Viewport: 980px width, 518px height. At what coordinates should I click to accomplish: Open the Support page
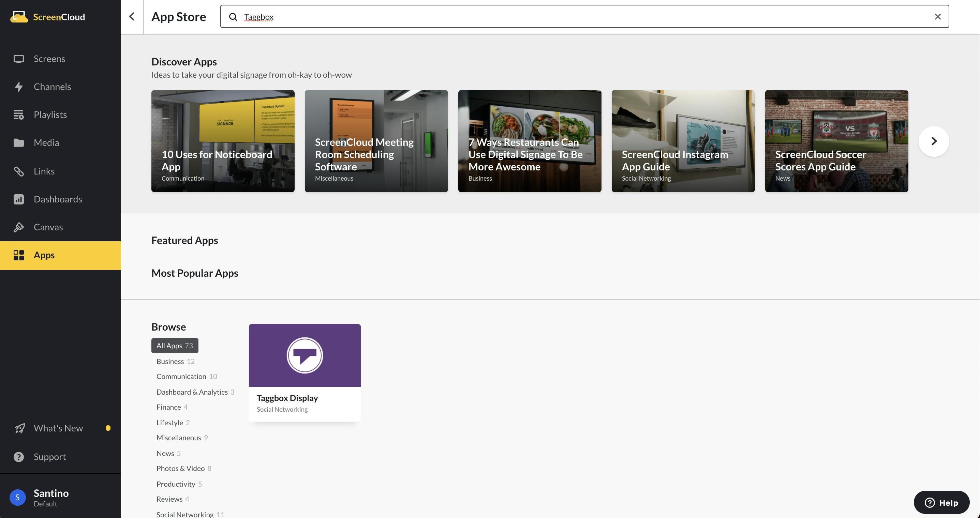(60, 457)
